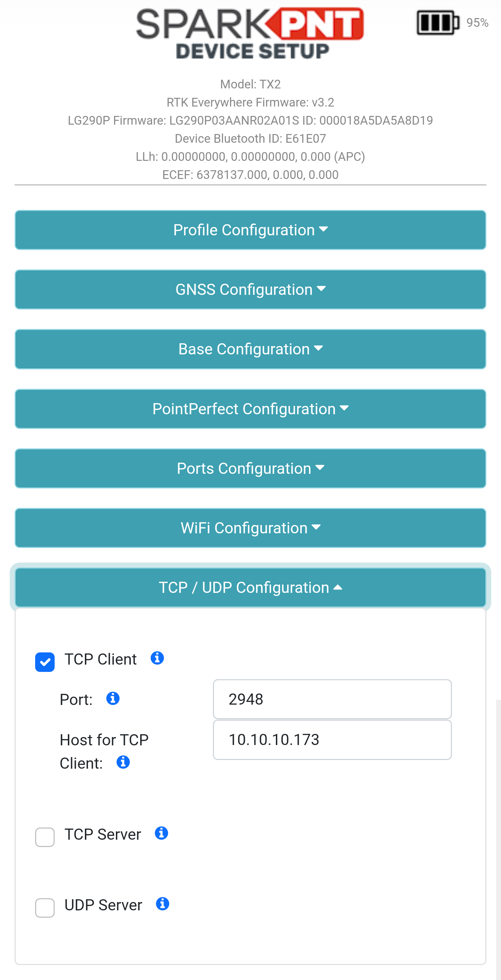Enable the UDP Server checkbox
Screen dimensions: 501x980
point(45,908)
